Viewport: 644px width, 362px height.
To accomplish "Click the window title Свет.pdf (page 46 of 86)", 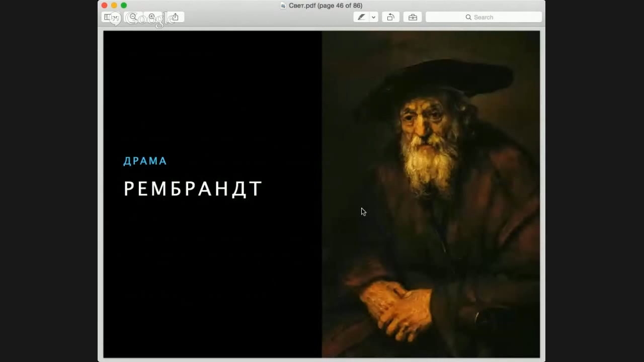I will tap(326, 6).
